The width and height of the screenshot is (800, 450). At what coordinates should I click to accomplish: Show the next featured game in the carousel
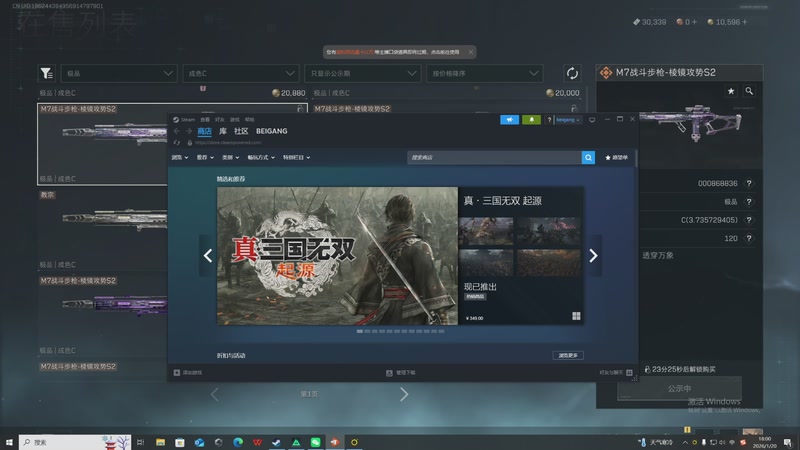pyautogui.click(x=593, y=256)
